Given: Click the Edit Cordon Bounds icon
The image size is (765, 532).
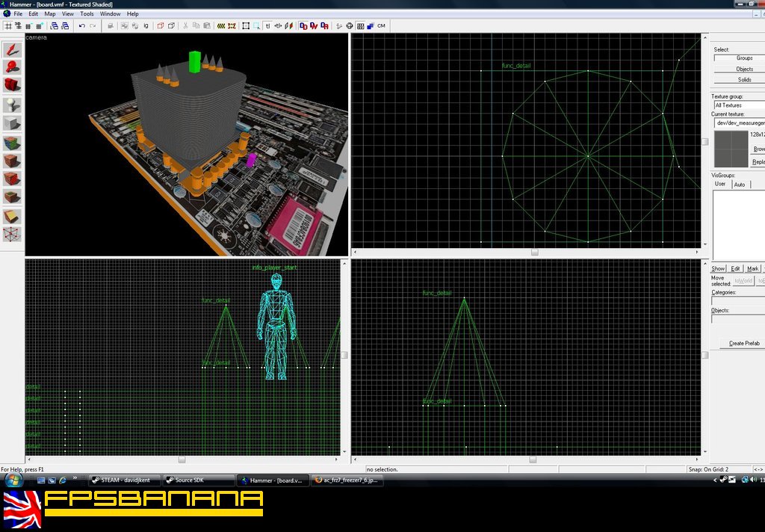Looking at the screenshot, I should point(232,26).
